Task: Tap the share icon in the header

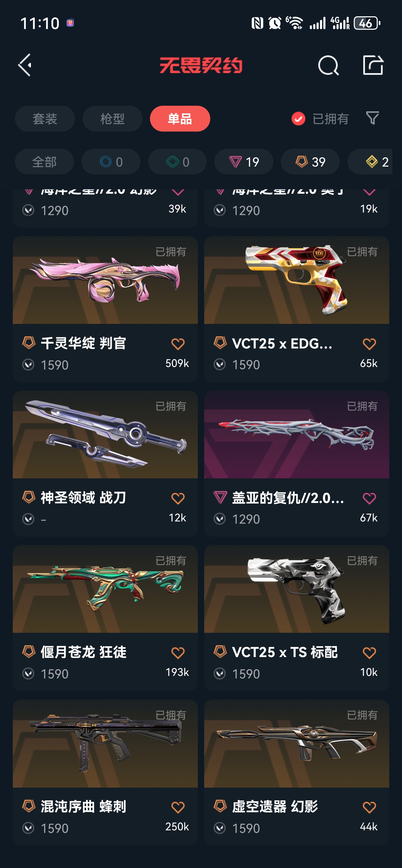Action: tap(373, 65)
